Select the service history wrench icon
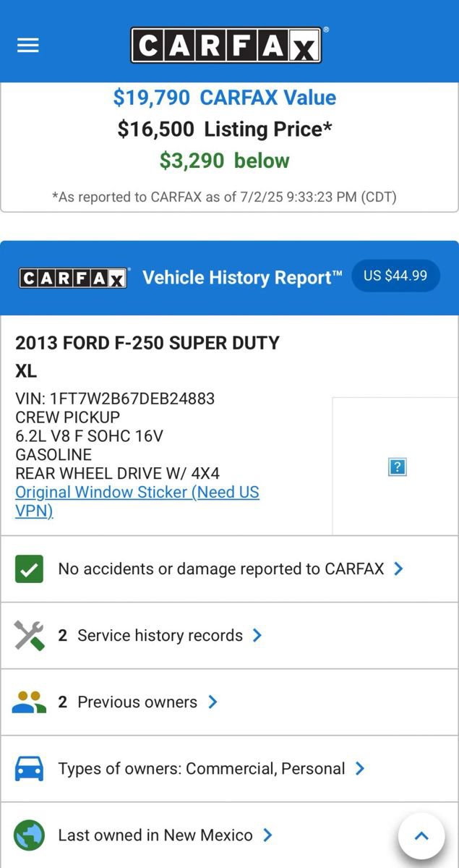 click(30, 635)
